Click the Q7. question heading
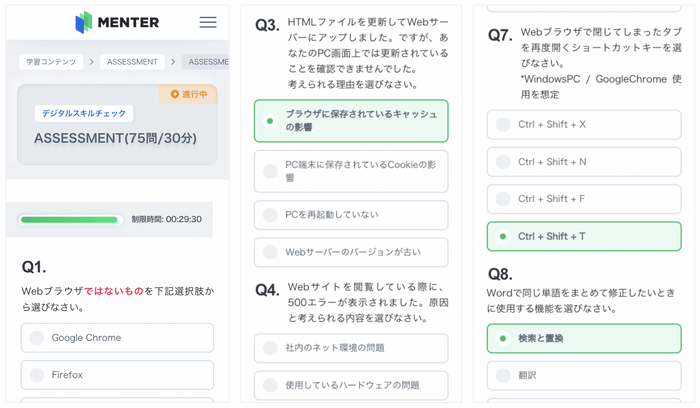This screenshot has width=700, height=408. (500, 35)
